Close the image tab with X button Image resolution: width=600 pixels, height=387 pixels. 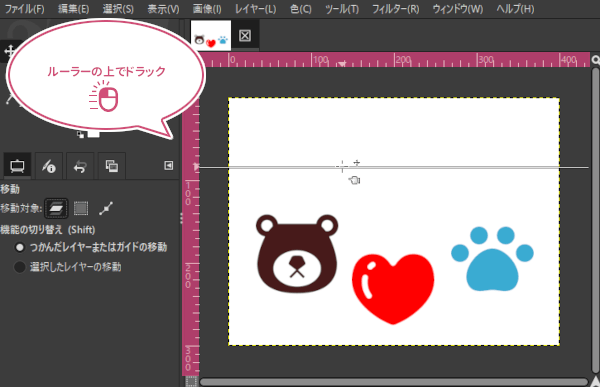click(x=245, y=36)
